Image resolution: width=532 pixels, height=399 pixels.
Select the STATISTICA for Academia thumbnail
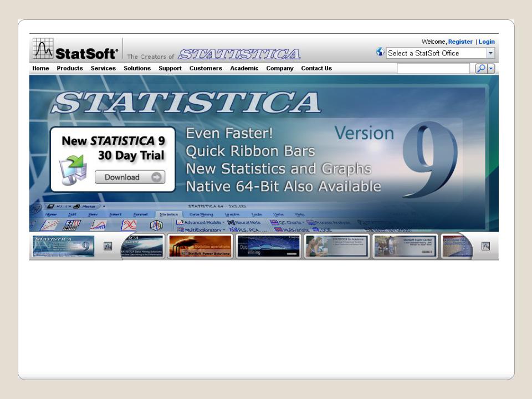click(337, 246)
